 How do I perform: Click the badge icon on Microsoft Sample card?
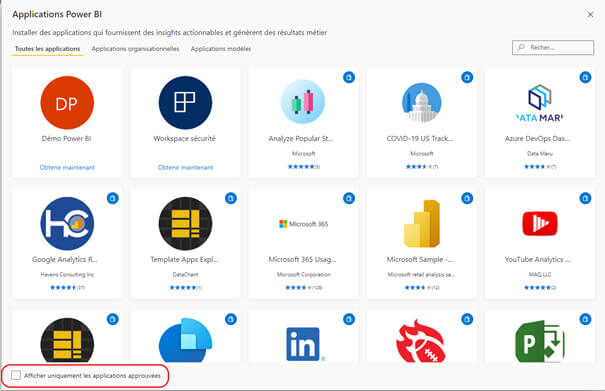pyautogui.click(x=467, y=198)
